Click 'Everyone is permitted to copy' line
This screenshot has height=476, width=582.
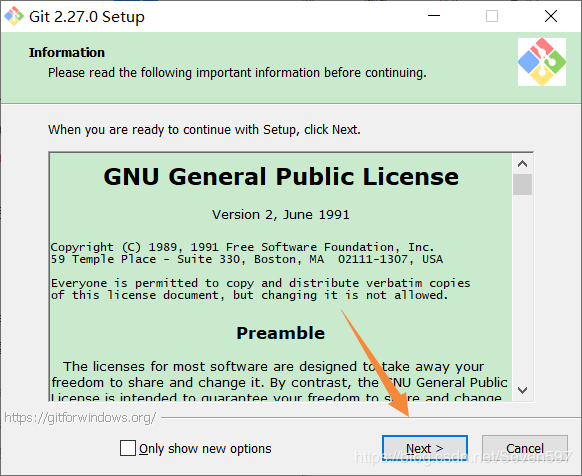261,283
